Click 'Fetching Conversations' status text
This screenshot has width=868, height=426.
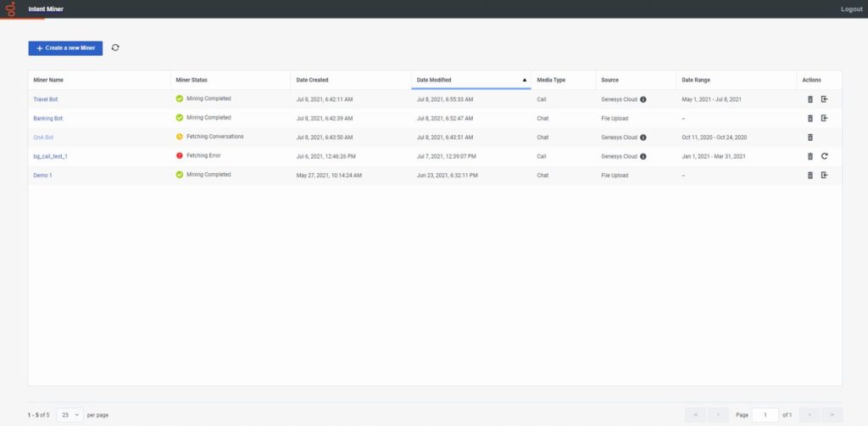click(214, 137)
